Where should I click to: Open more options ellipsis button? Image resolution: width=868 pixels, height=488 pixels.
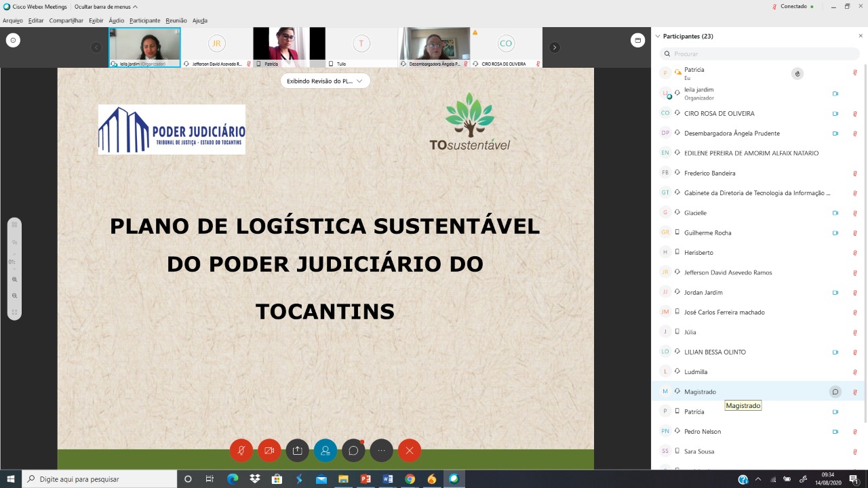click(x=381, y=451)
